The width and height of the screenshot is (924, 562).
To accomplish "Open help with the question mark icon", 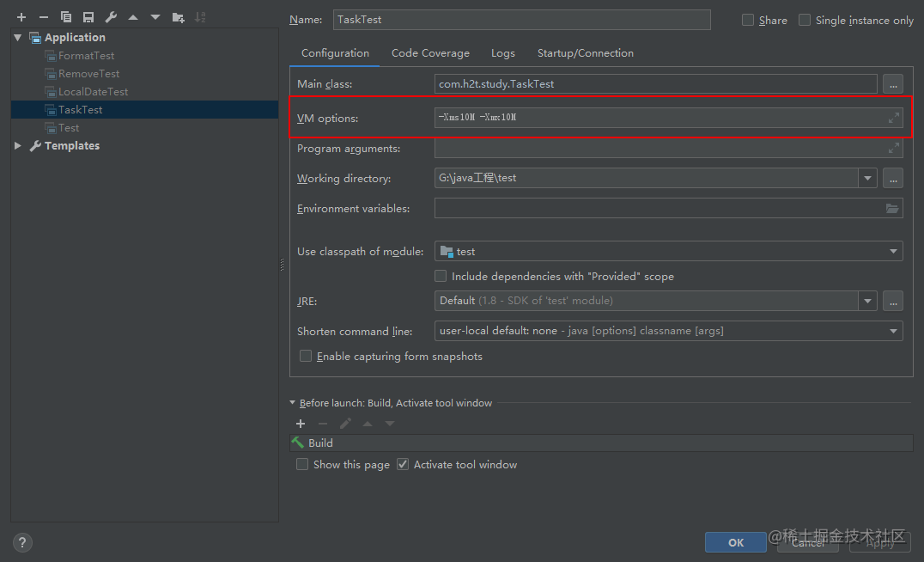I will coord(22,542).
